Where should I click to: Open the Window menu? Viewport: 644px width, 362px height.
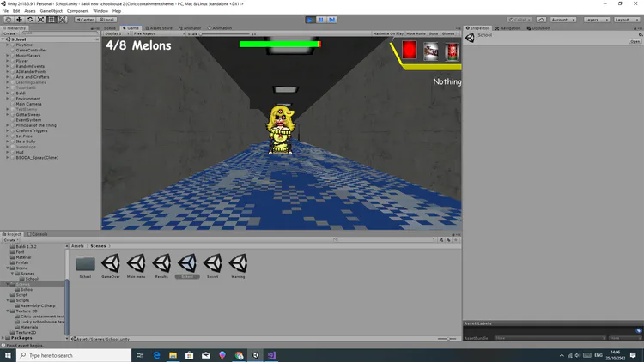point(100,11)
